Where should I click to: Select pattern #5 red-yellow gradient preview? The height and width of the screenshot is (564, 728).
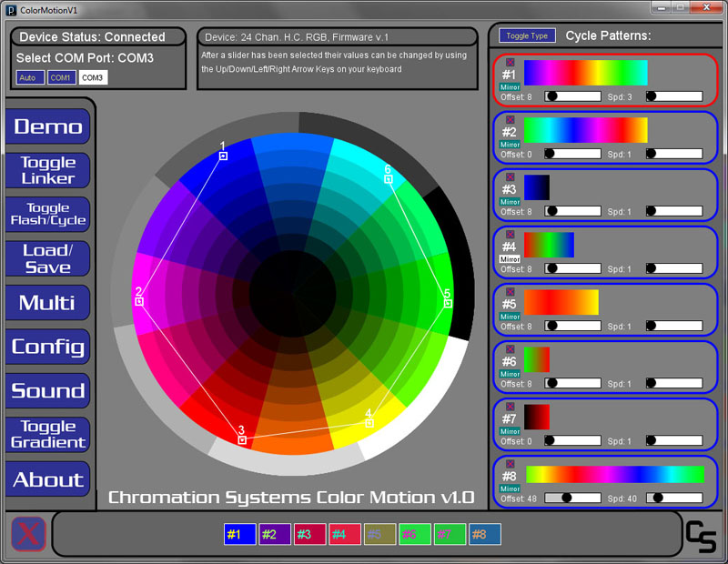tap(561, 302)
